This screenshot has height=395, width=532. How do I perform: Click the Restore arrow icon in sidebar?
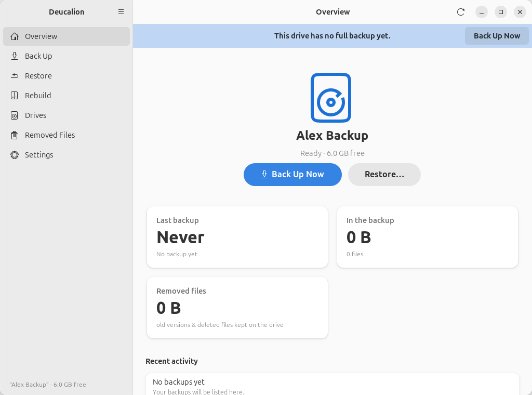point(14,76)
